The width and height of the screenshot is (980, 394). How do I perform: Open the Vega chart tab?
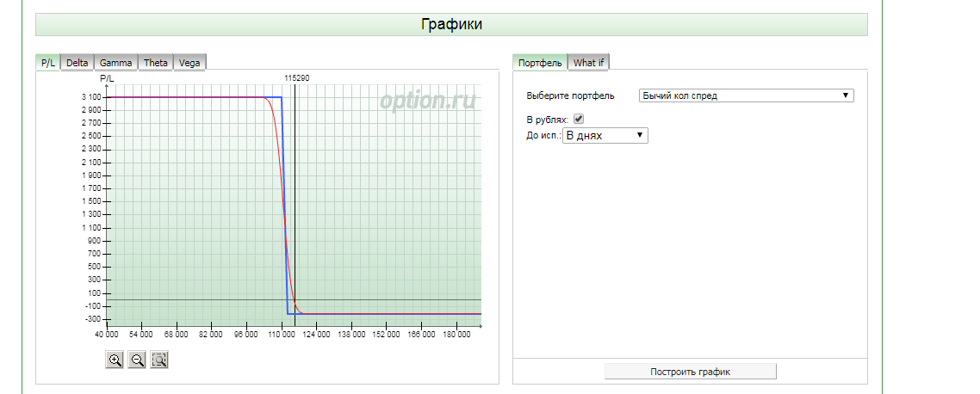(189, 63)
